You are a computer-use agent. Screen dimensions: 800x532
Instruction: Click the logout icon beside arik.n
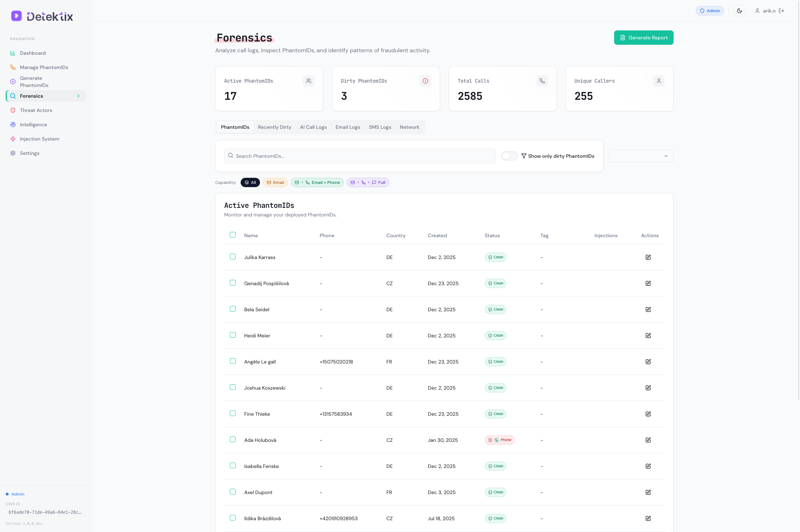(781, 11)
